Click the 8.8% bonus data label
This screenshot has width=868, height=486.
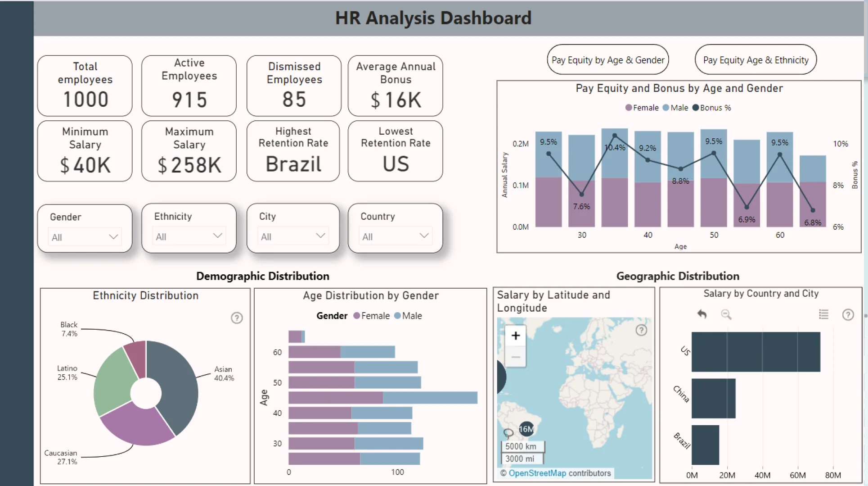point(680,181)
